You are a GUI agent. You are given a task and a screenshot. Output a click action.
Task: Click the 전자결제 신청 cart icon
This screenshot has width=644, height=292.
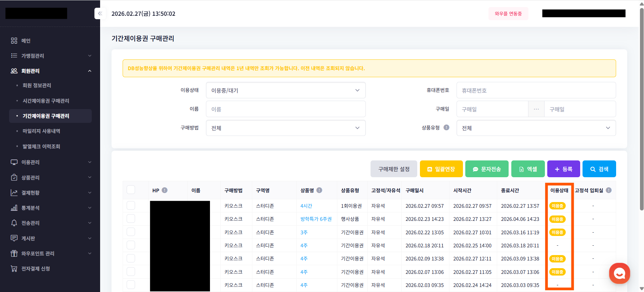tap(14, 269)
